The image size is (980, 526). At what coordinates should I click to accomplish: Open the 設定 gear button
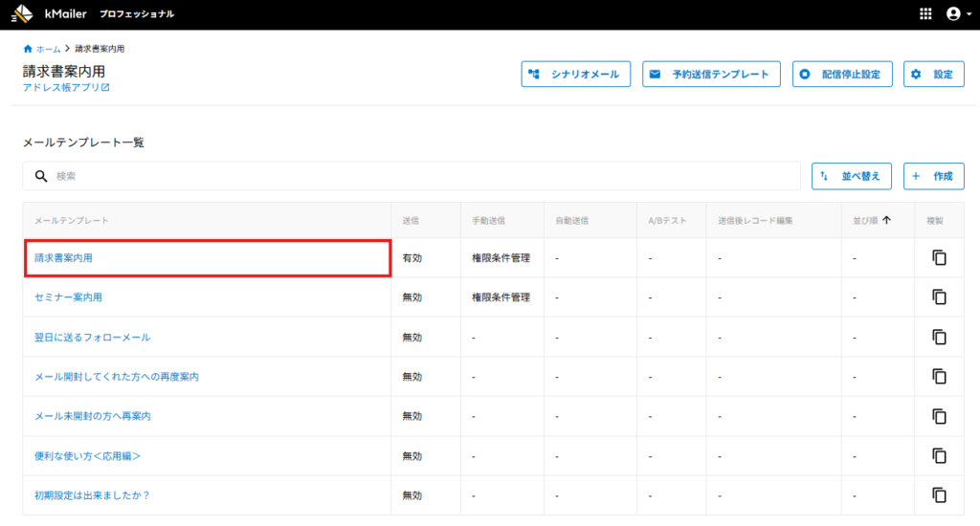click(x=933, y=75)
